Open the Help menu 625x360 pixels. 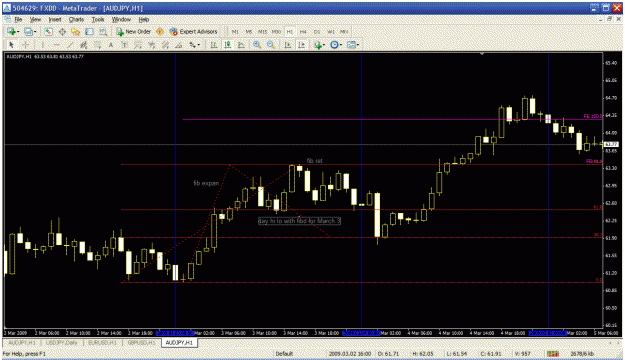[143, 19]
